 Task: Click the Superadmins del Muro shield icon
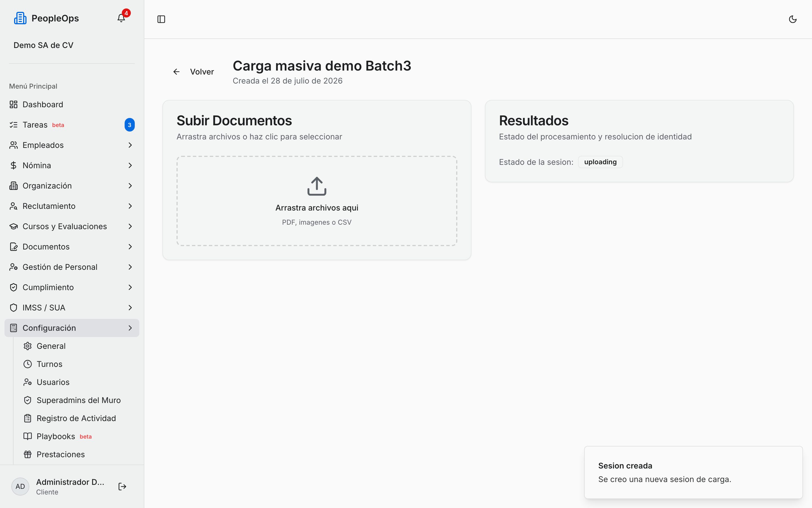(28, 400)
